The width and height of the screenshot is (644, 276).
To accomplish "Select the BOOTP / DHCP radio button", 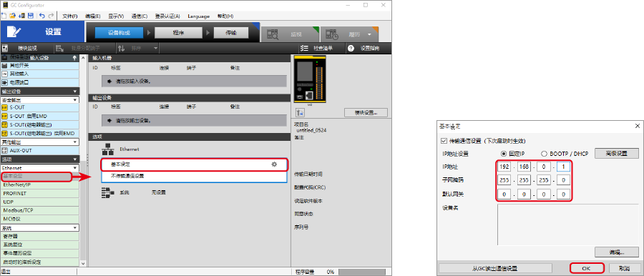I will 545,154.
